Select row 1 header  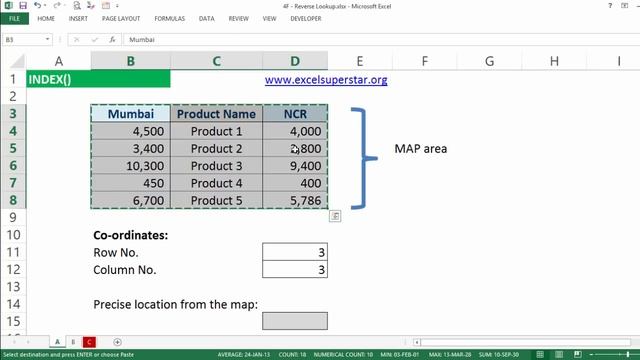pyautogui.click(x=13, y=79)
